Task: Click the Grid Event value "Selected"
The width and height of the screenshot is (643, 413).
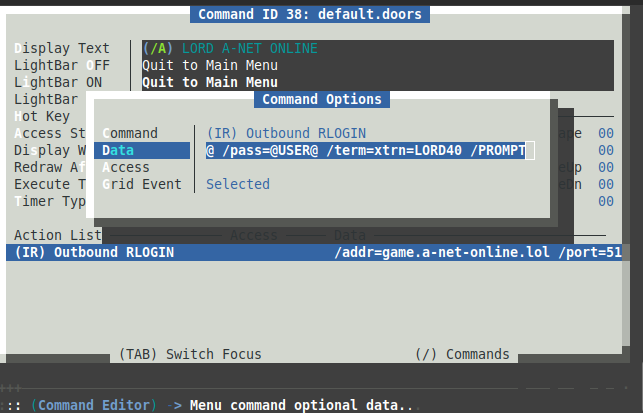Action: click(238, 184)
